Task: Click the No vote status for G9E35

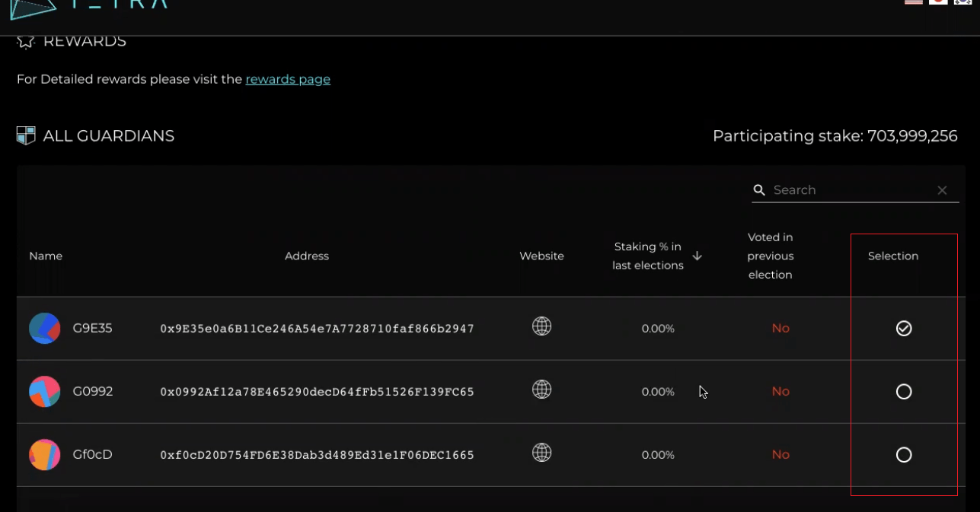Action: pos(780,329)
